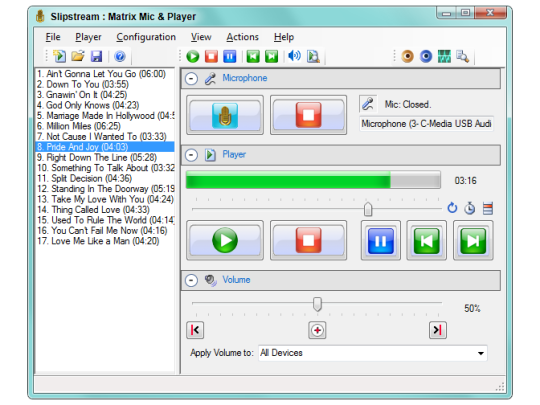Click the small blue Pause toolbar icon

coord(230,56)
